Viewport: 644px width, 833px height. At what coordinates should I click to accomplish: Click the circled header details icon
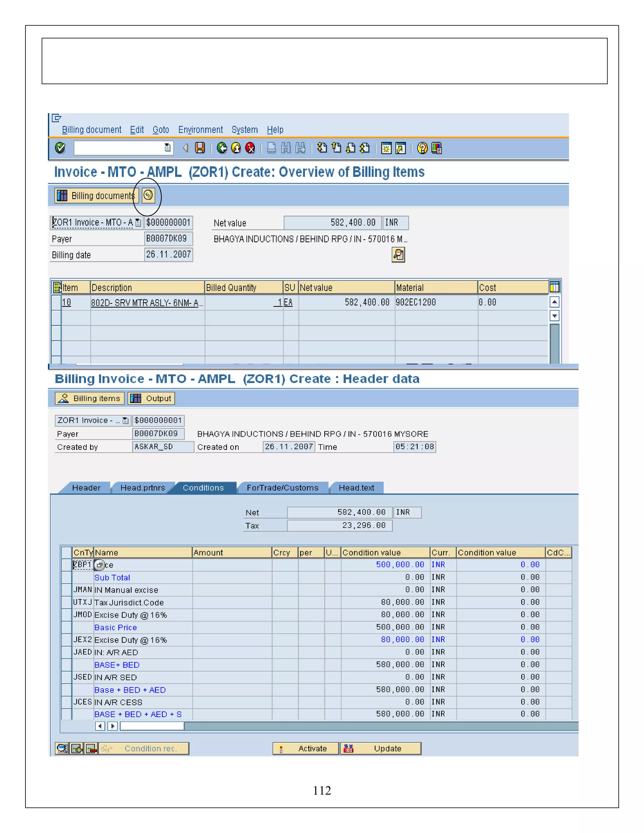click(x=148, y=195)
